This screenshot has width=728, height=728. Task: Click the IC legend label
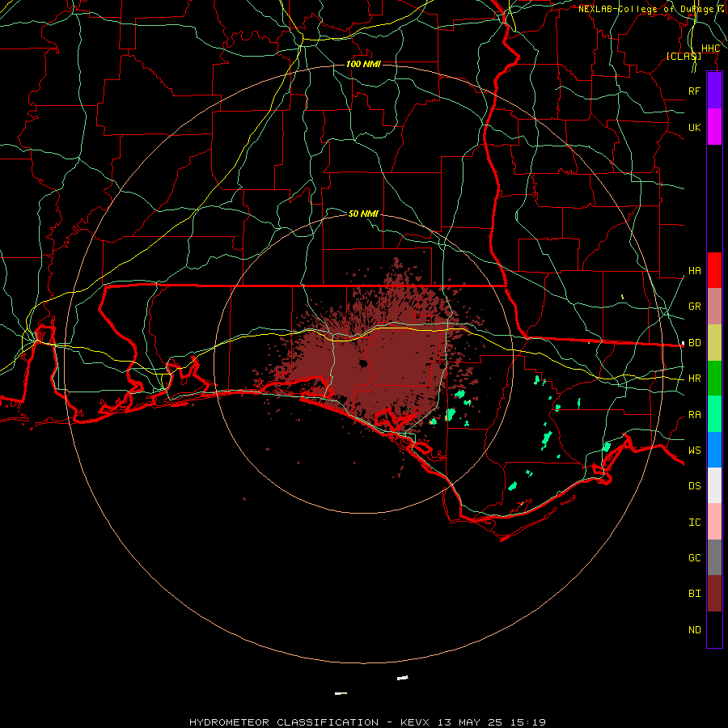click(695, 523)
